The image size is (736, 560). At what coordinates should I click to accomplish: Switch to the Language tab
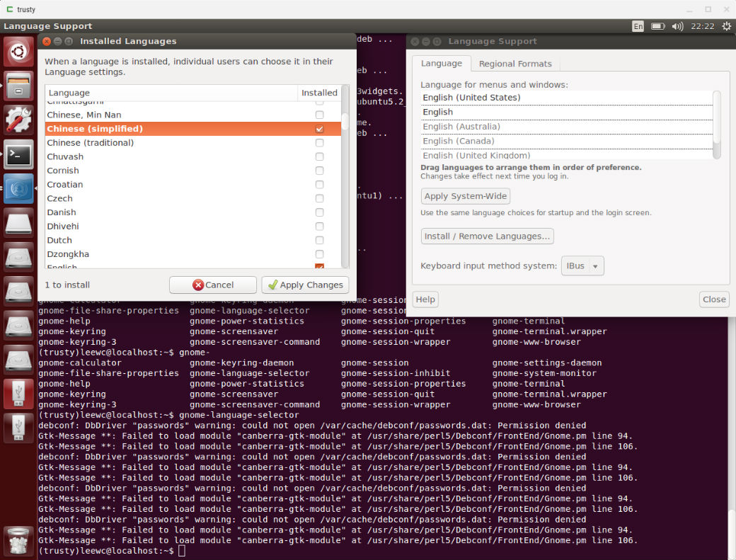pyautogui.click(x=441, y=64)
